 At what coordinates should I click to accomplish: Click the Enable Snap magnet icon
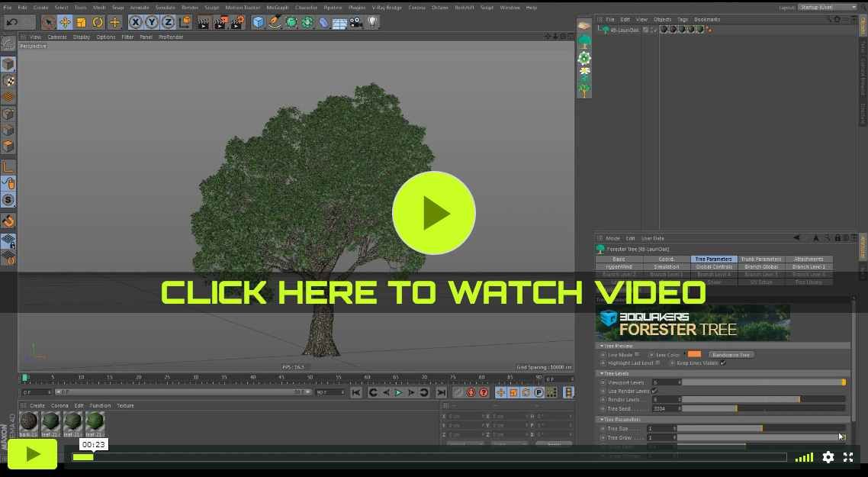pos(8,221)
